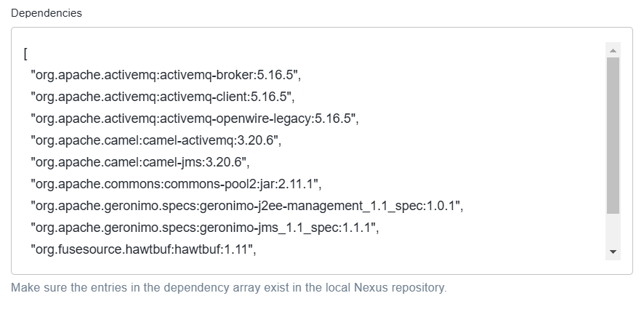Click the camel-jms:3.20.6 line
The width and height of the screenshot is (644, 309).
coord(140,162)
